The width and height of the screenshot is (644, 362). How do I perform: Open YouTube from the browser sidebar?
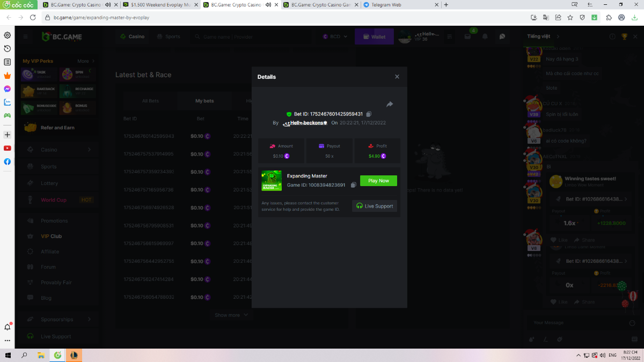point(8,148)
